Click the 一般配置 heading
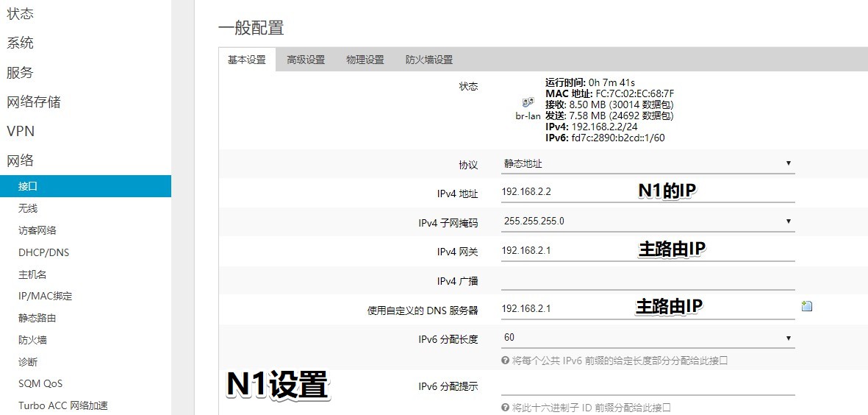The width and height of the screenshot is (868, 415). [251, 28]
